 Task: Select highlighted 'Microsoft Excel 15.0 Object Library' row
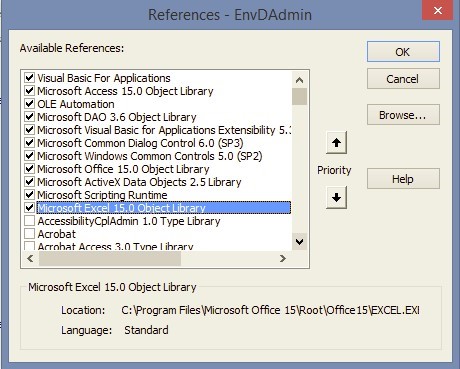tap(163, 208)
